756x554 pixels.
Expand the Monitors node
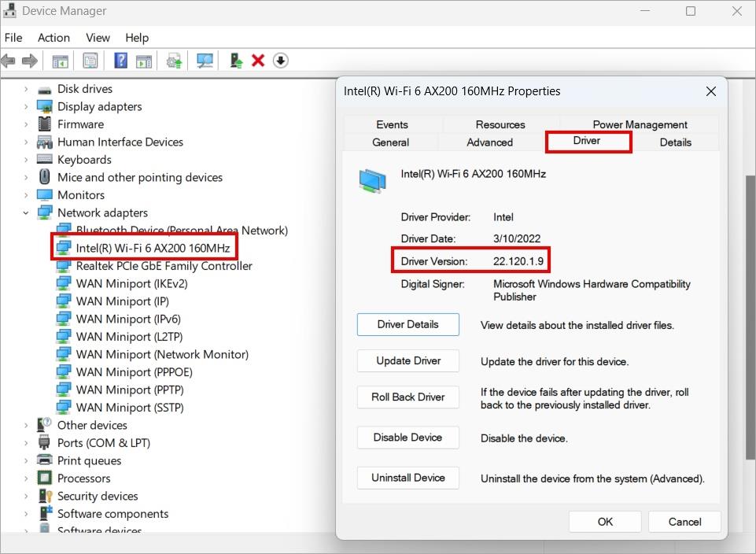click(x=26, y=195)
